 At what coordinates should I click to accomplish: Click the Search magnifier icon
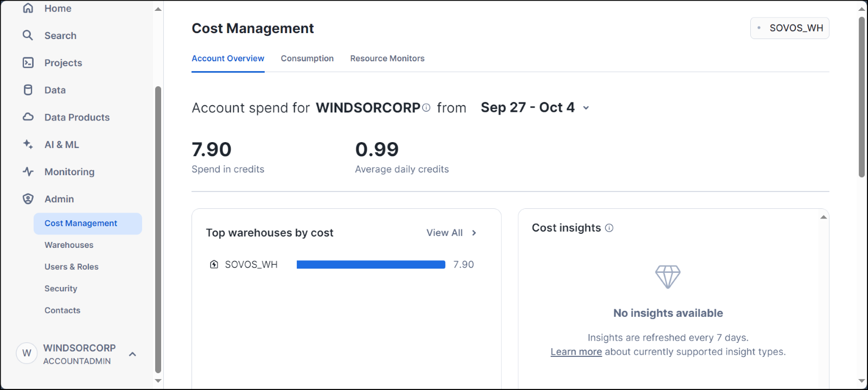coord(28,35)
